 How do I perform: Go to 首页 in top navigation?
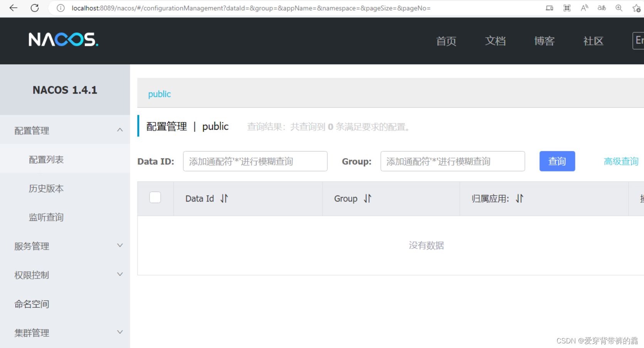coord(446,41)
